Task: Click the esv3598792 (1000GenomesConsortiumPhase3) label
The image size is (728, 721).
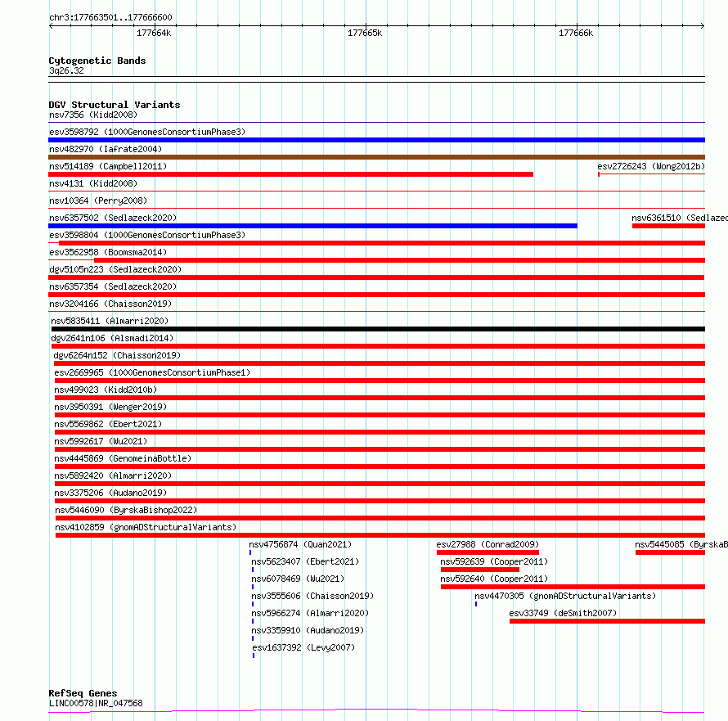Action: tap(147, 132)
